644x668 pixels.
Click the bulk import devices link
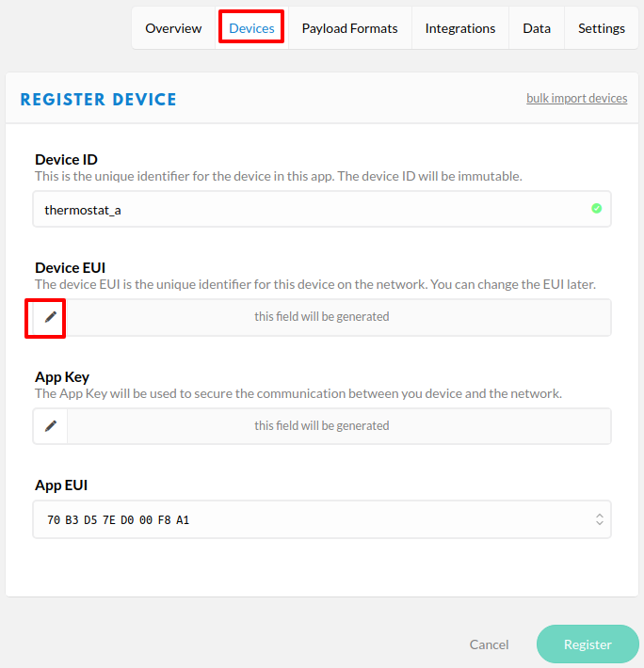coord(576,99)
